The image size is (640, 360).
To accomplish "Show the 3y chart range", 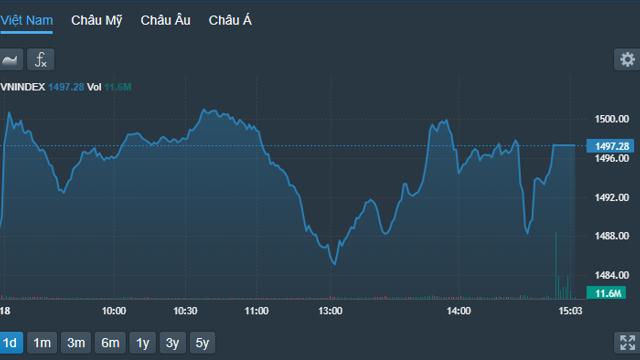I will (173, 343).
